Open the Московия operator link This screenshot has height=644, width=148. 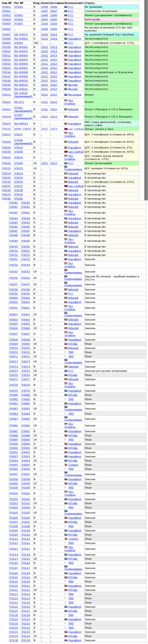[75, 95]
